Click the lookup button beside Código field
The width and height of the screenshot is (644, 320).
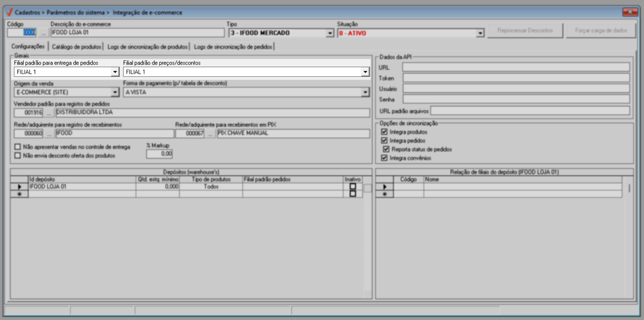43,33
